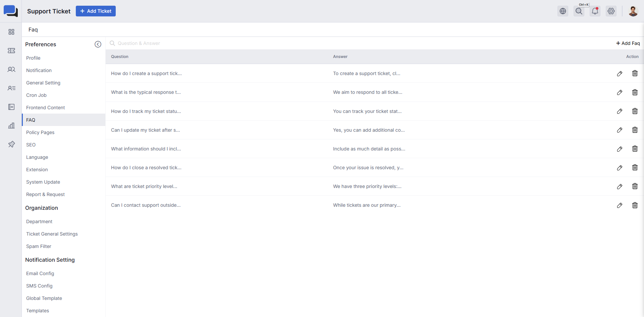Click the Add Ticket button
The height and width of the screenshot is (317, 644).
click(x=96, y=11)
